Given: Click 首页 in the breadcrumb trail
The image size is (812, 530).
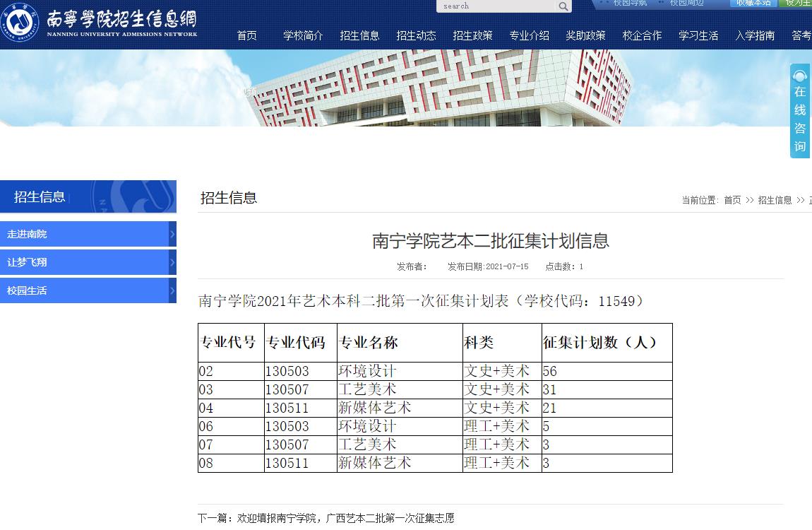Looking at the screenshot, I should pos(732,200).
